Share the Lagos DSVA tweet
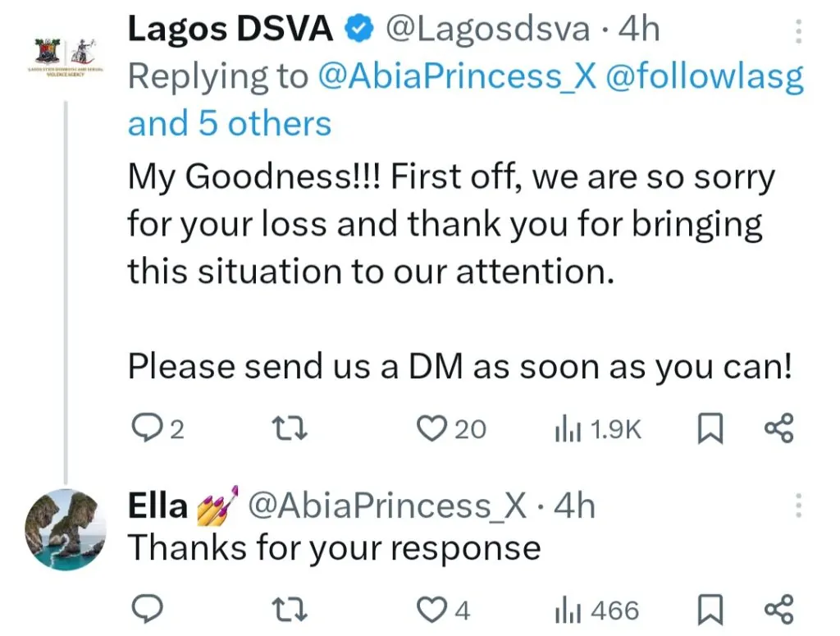 (x=778, y=428)
